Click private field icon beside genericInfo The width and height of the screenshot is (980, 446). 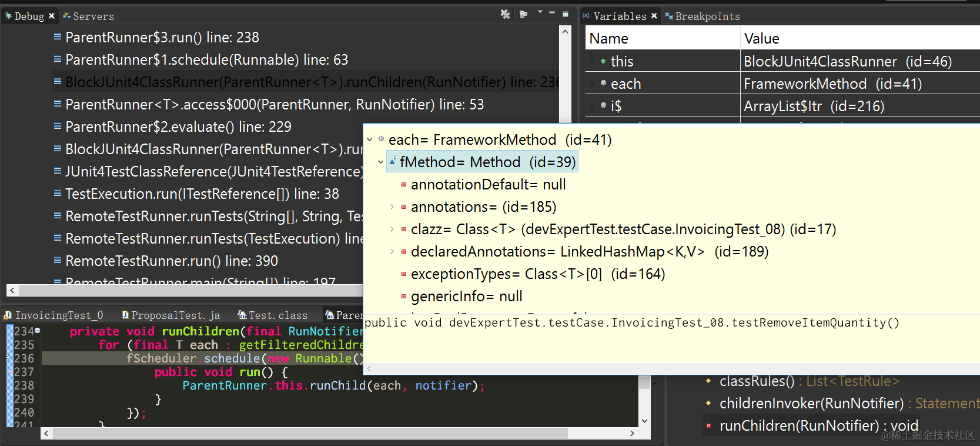(403, 297)
